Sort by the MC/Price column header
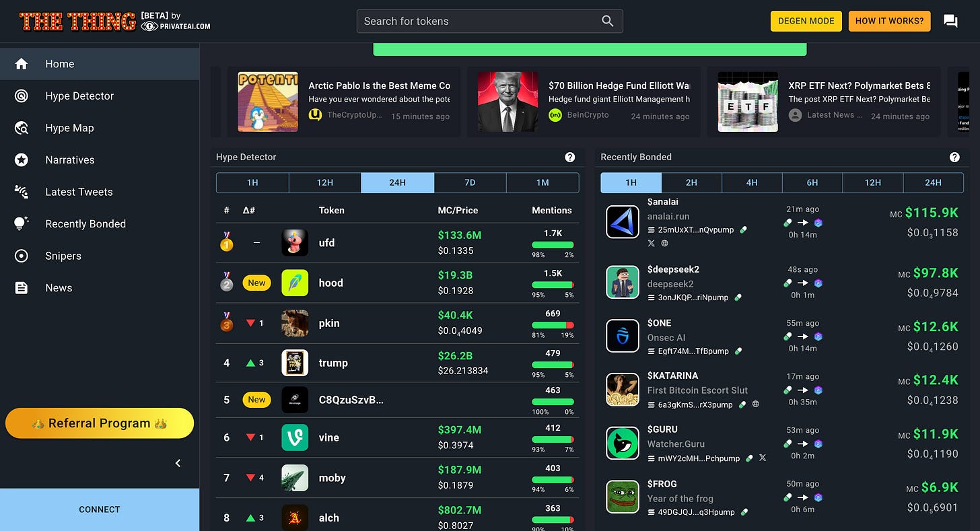The width and height of the screenshot is (980, 531). [458, 210]
